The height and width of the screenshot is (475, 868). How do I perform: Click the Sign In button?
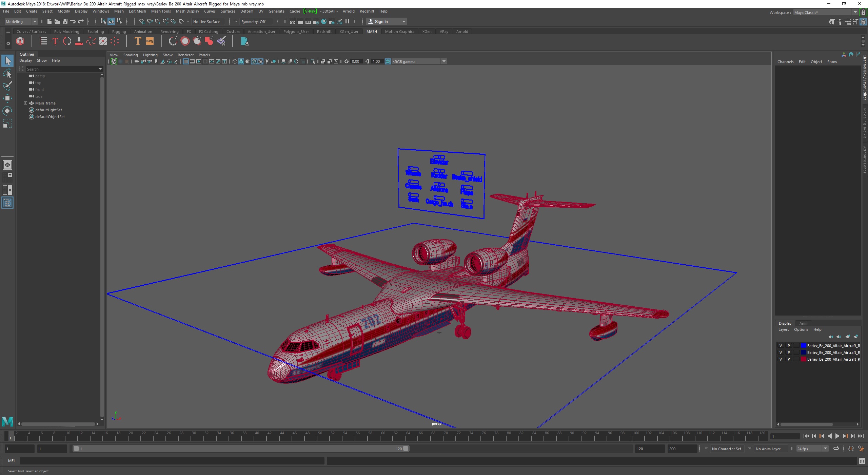click(x=381, y=21)
